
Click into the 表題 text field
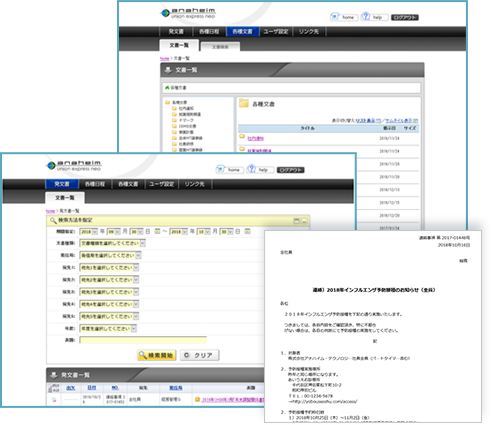pyautogui.click(x=143, y=340)
